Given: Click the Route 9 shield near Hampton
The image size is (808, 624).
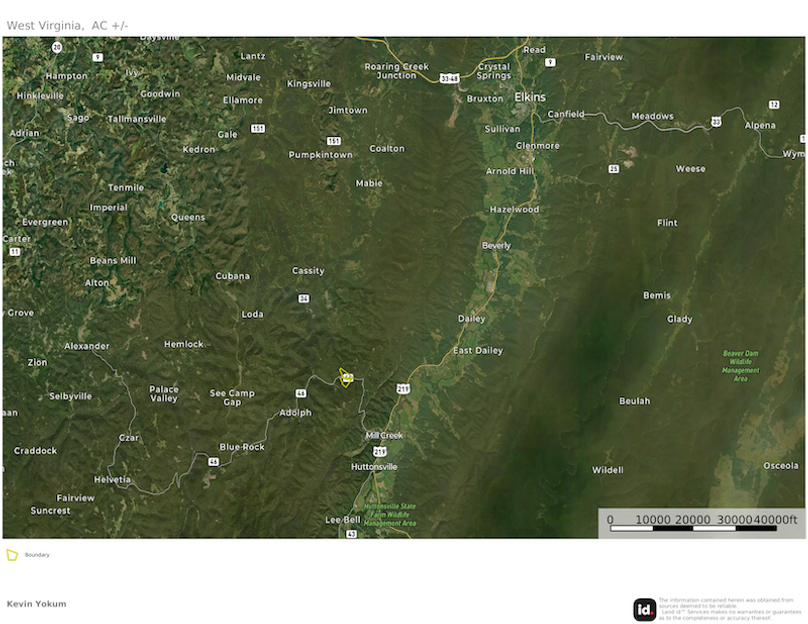Looking at the screenshot, I should point(97,57).
